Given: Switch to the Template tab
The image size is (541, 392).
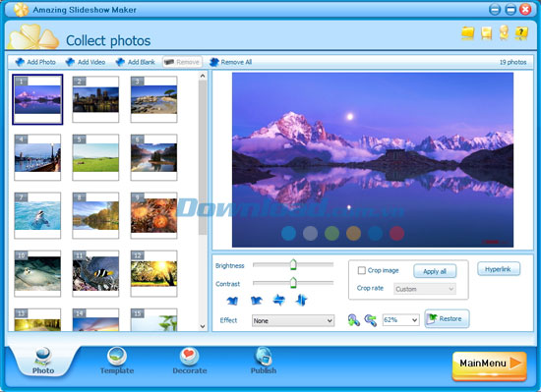Looking at the screenshot, I should [117, 362].
